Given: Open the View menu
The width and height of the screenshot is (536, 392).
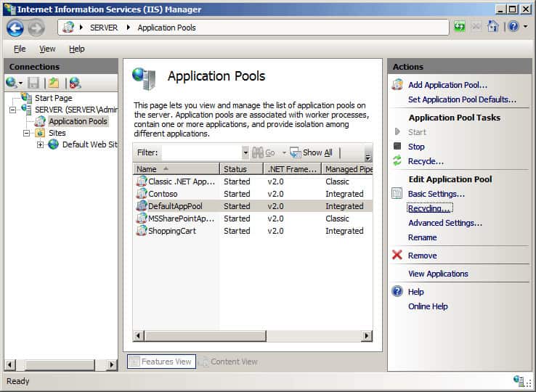Looking at the screenshot, I should point(47,49).
